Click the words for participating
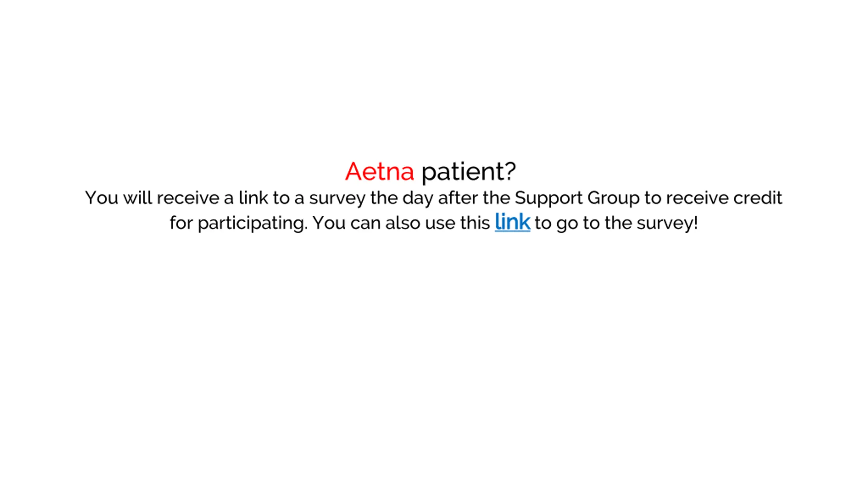This screenshot has width=868, height=488. [x=239, y=224]
